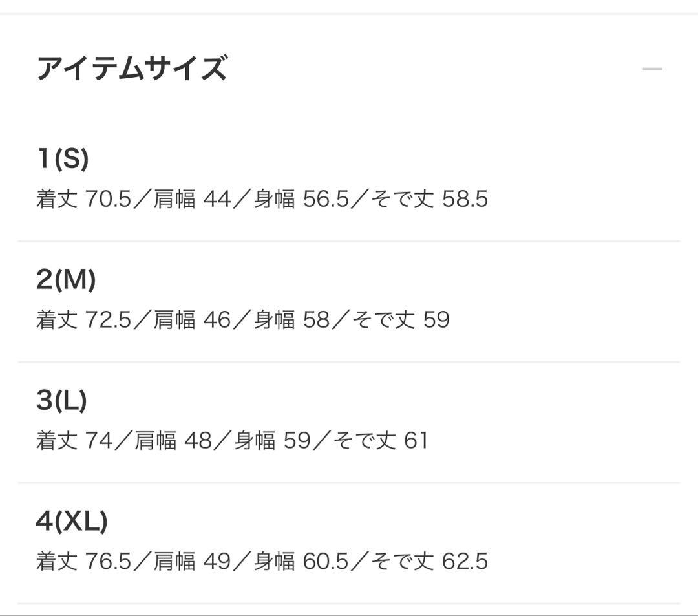Select the 1(S) size label
Viewport: 698px width, 616px height.
pos(63,158)
